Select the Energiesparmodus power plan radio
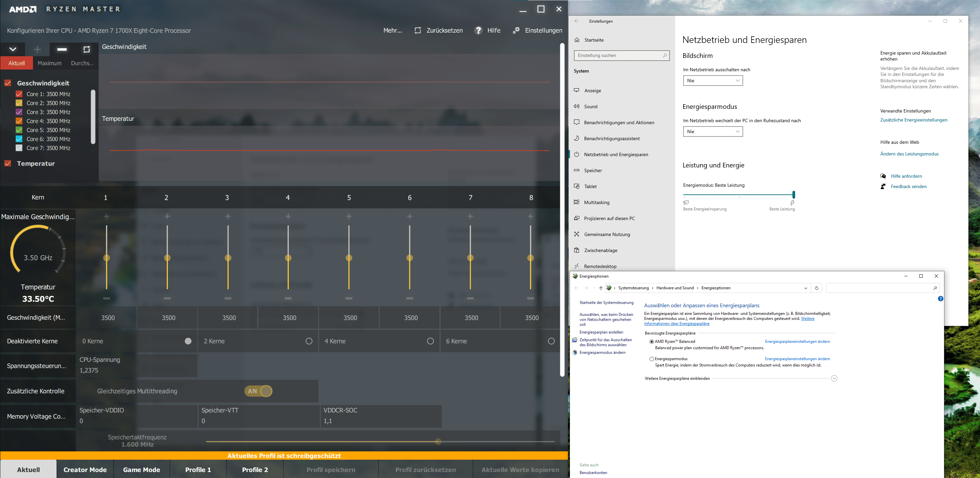Image resolution: width=980 pixels, height=478 pixels. (652, 359)
